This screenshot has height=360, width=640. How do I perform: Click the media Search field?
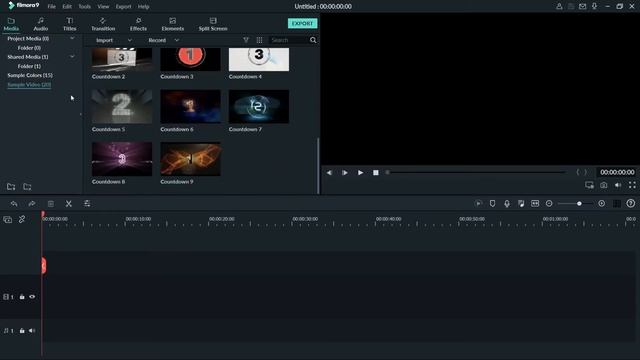tap(289, 40)
